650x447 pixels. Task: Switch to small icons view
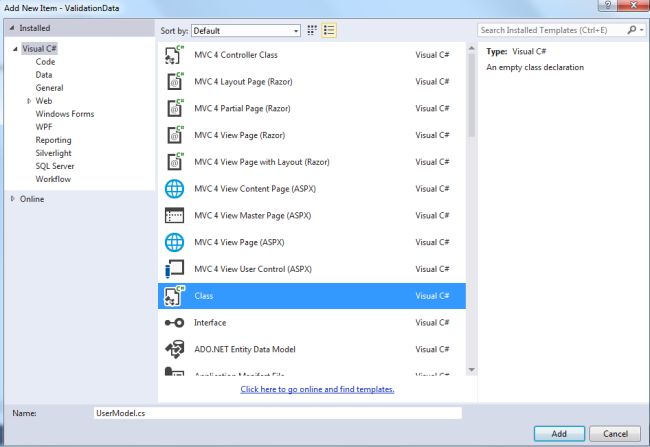point(312,30)
